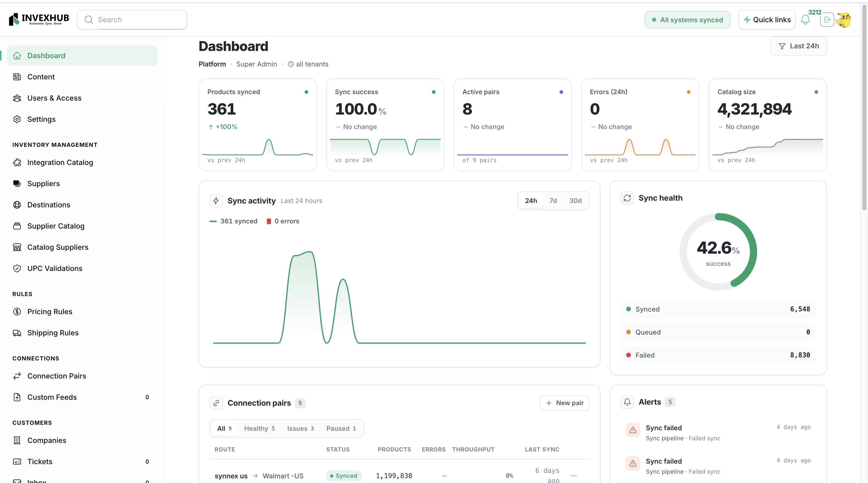Filter connection pairs by Paused
The width and height of the screenshot is (868, 483).
tap(341, 429)
